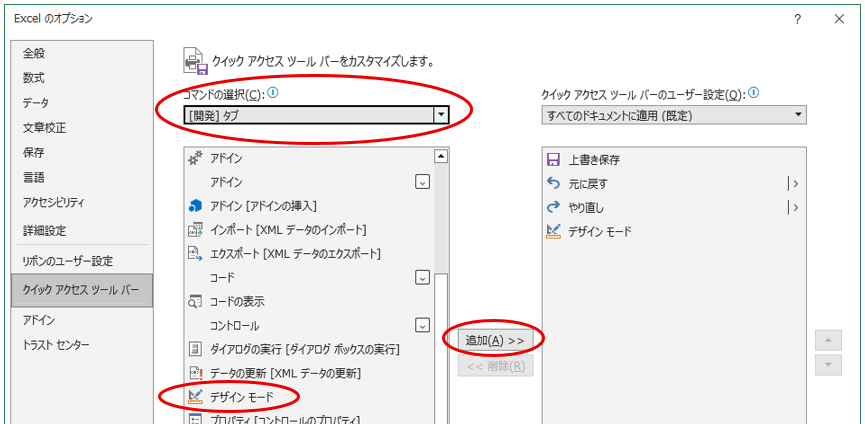The image size is (865, 424).
Task: Click the command list scrollbar thumb
Action: pos(441,347)
